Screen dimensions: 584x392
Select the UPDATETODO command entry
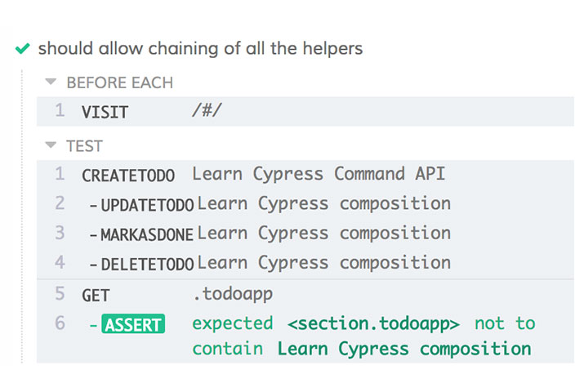coord(147,204)
